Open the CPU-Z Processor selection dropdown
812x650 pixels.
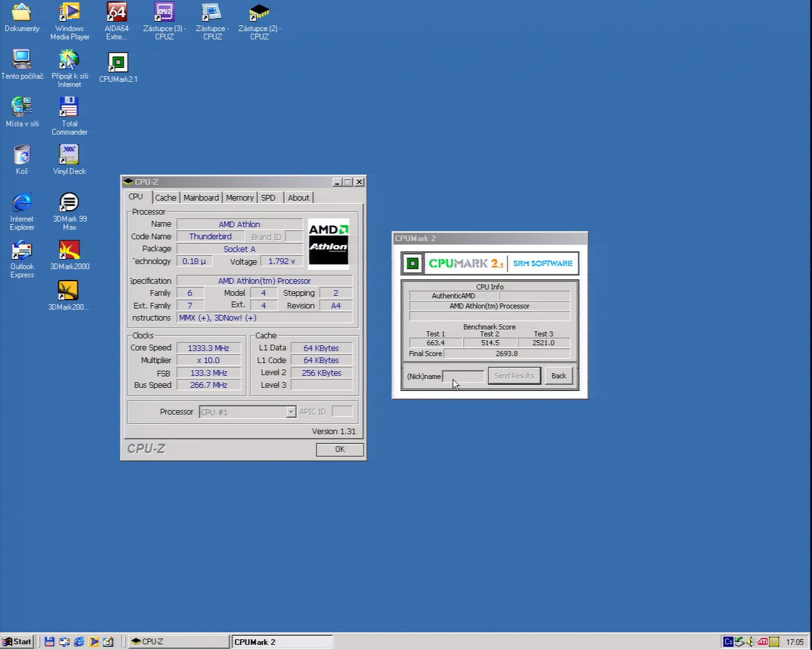247,412
